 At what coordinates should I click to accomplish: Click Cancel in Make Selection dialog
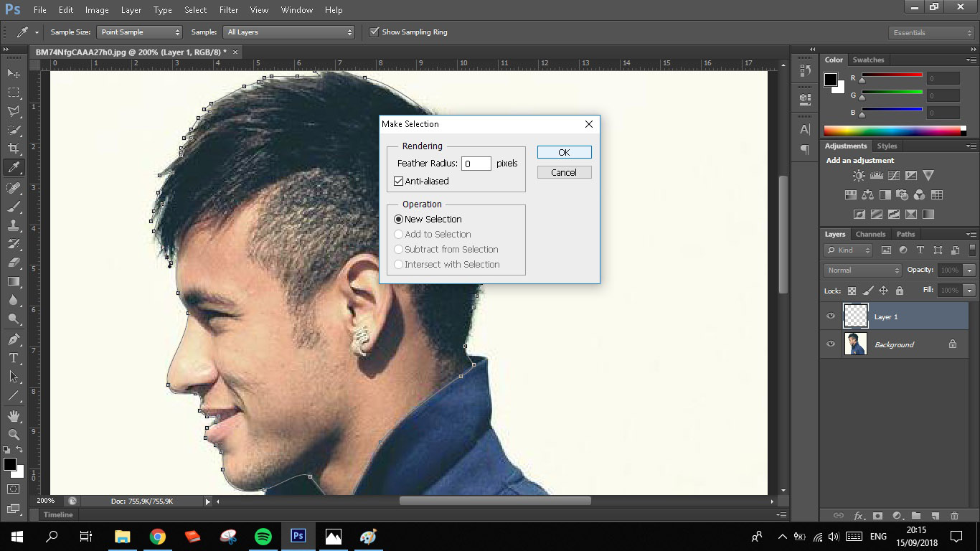pyautogui.click(x=564, y=172)
